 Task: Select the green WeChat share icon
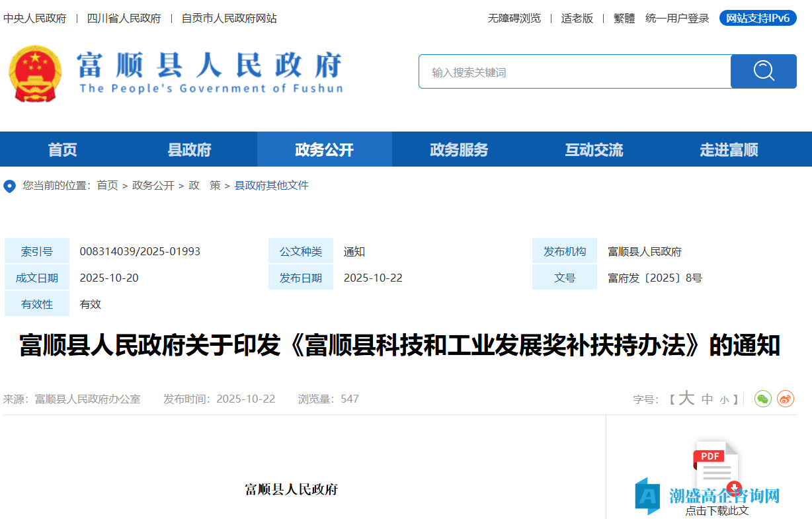[x=764, y=399]
